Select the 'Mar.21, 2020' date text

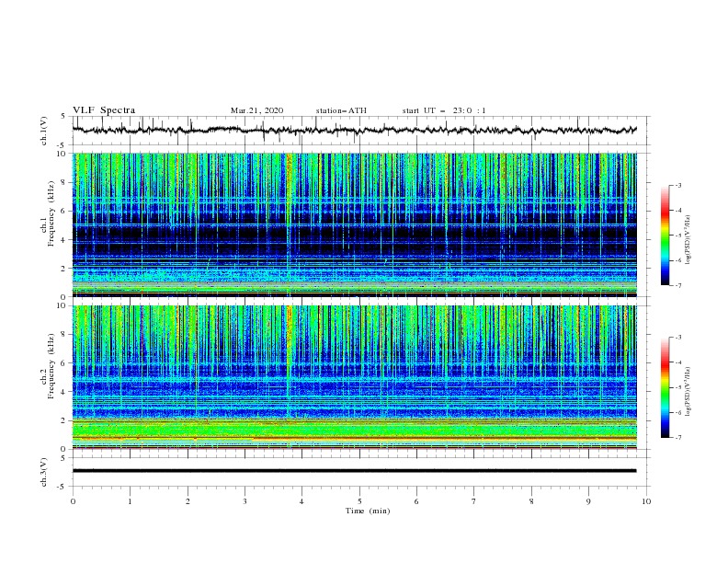(256, 110)
